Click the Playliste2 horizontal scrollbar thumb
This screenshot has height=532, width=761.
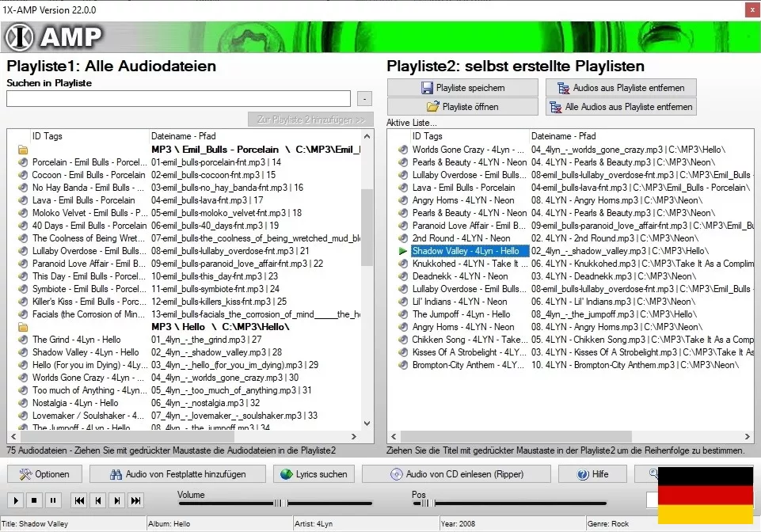click(x=516, y=436)
